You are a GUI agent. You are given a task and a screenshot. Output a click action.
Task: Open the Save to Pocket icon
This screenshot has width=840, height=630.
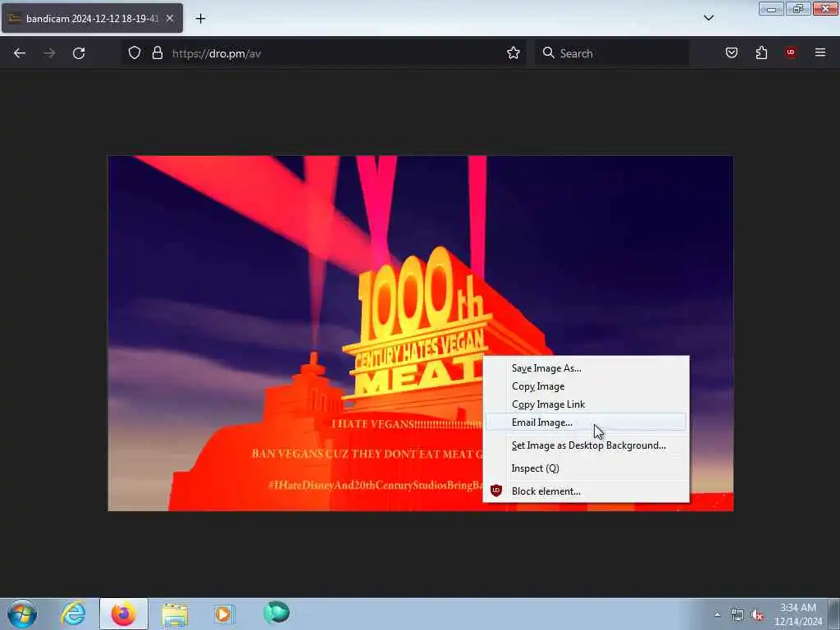pos(731,52)
